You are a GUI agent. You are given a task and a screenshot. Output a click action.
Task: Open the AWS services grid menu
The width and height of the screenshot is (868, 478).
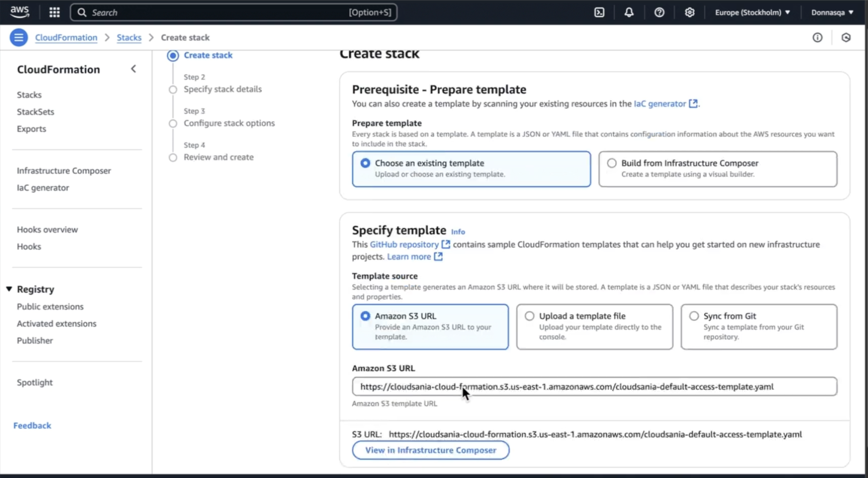54,12
